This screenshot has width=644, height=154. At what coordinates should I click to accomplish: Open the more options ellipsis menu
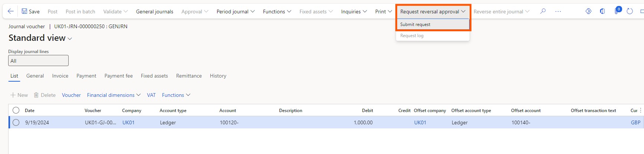tap(558, 12)
